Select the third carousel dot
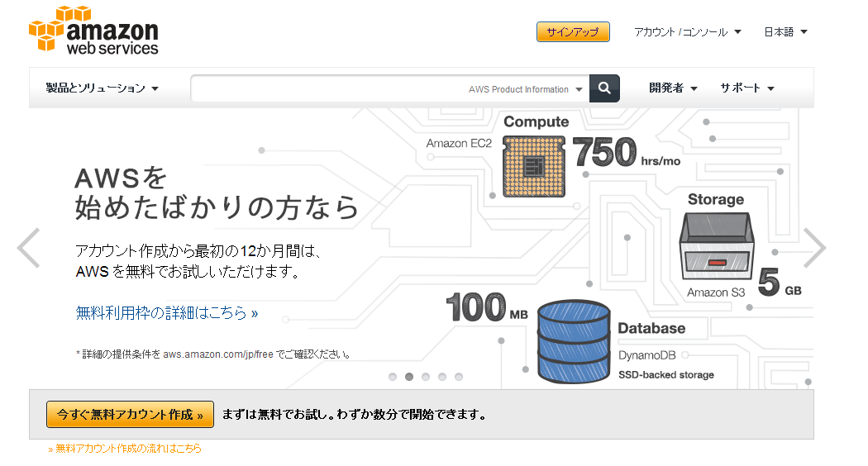The image size is (868, 466). click(x=426, y=377)
